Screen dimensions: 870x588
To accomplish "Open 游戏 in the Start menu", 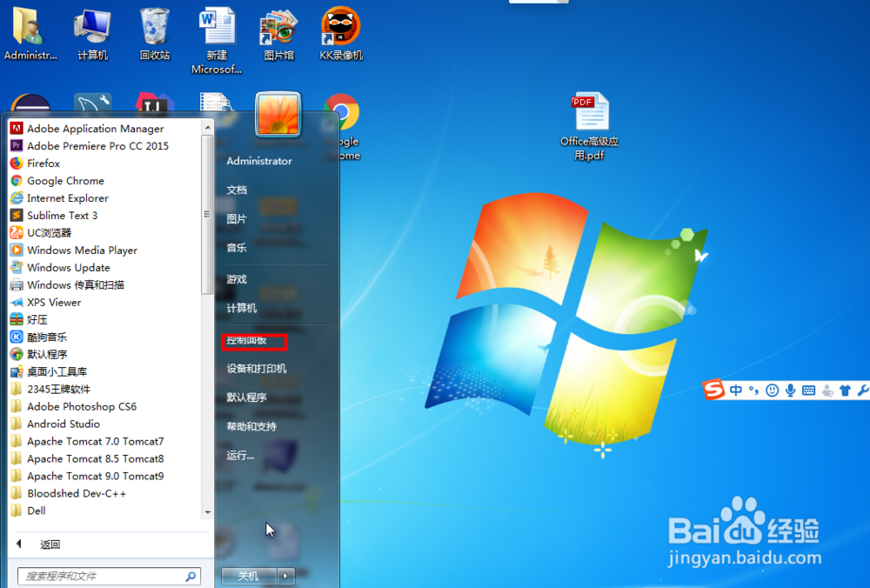I will click(237, 279).
